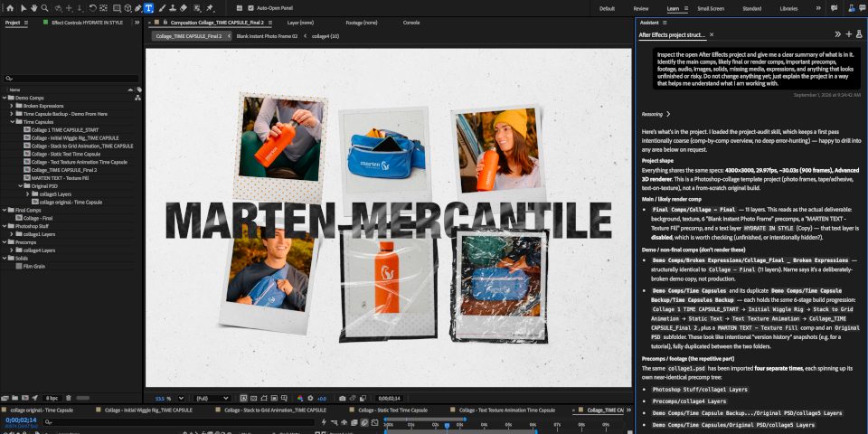The height and width of the screenshot is (434, 868).
Task: Switch to the Standard workspace
Action: [x=751, y=8]
